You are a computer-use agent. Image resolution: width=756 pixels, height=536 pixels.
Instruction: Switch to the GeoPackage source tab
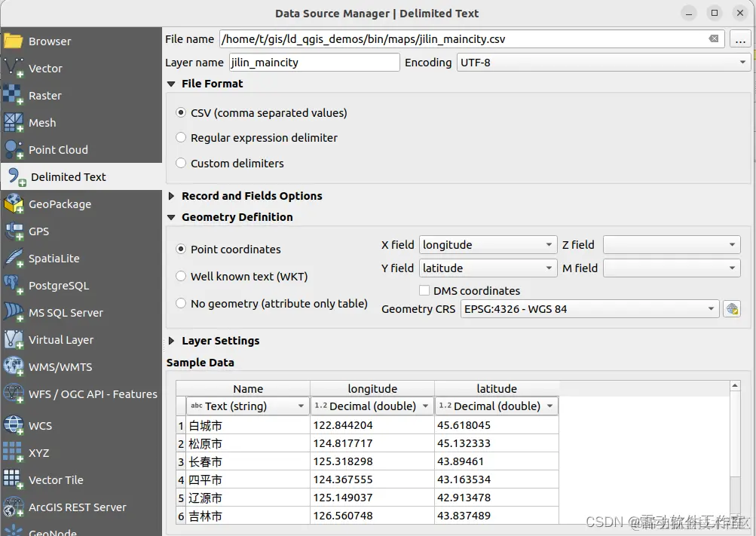[81, 204]
